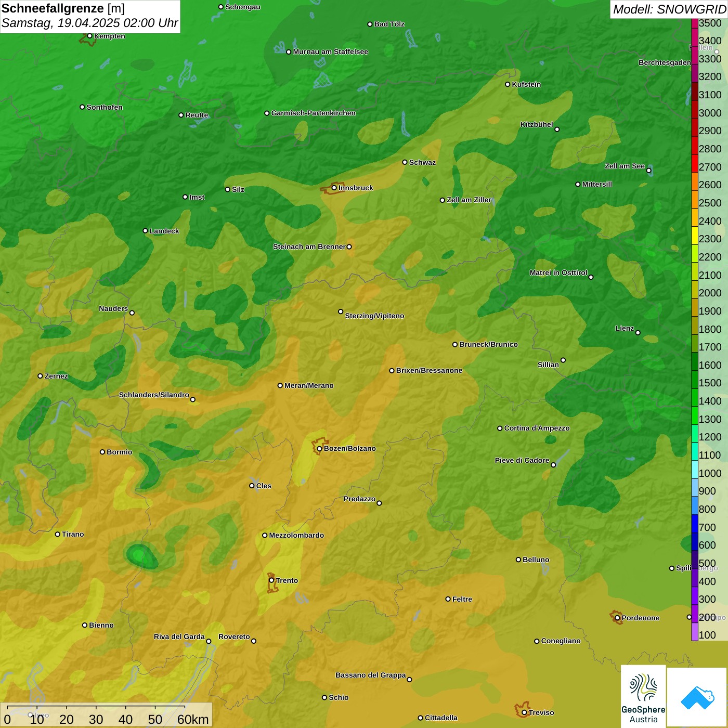Click the Garmisch-Partenkirchen label
This screenshot has width=728, height=728.
tap(314, 113)
